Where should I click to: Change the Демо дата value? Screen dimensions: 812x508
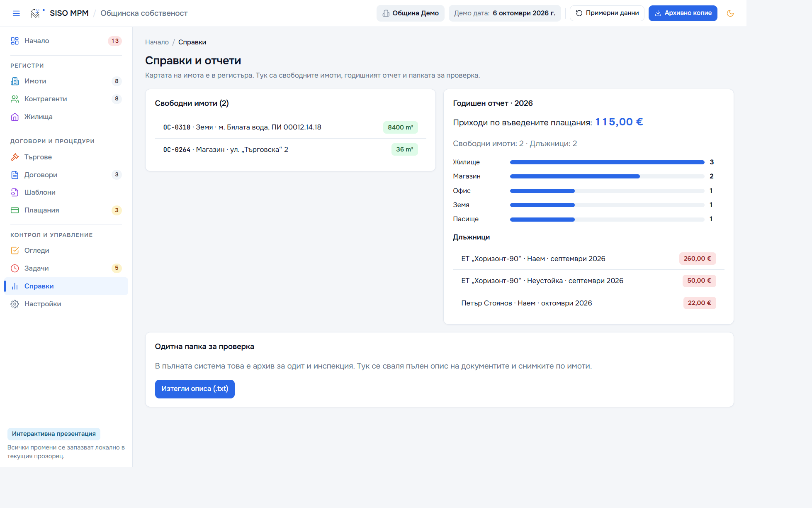pos(504,13)
